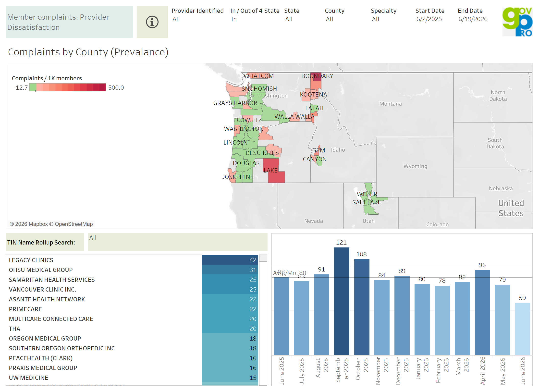539x392 pixels.
Task: Click the May 2026 bar showing 79
Action: [502, 320]
